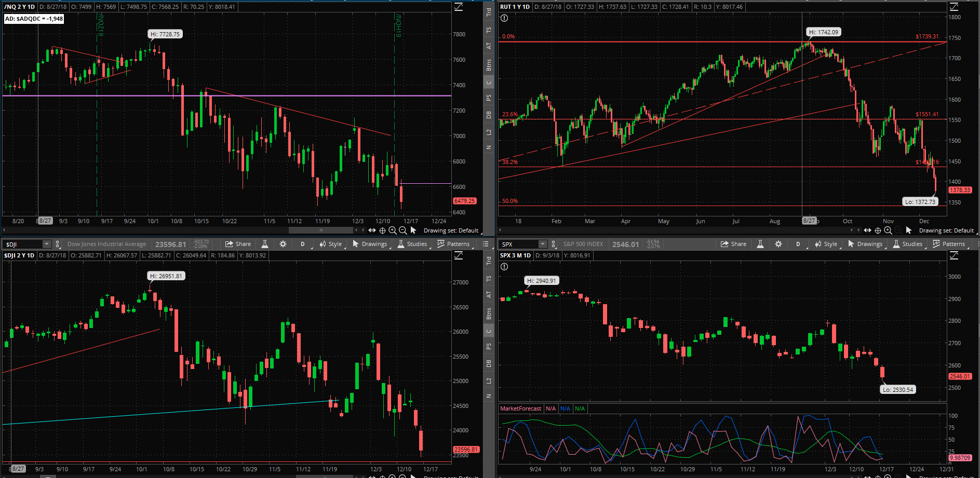The width and height of the screenshot is (980, 478).
Task: Click 1378.33 price tag on RUT axis
Action: point(960,190)
